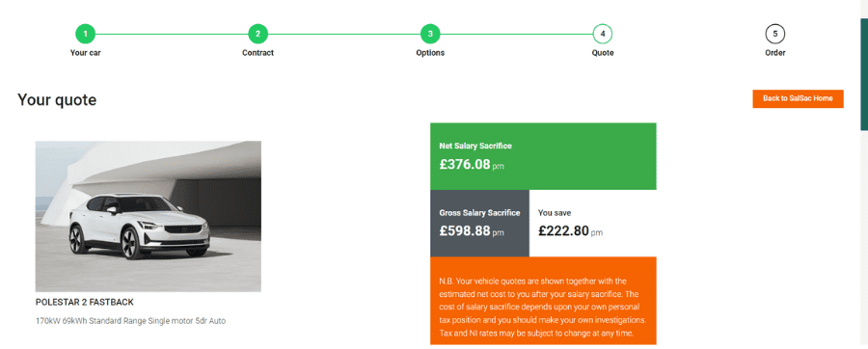Screen dimensions: 868x349
Task: Click step 4 circle for Quote
Action: 602,34
